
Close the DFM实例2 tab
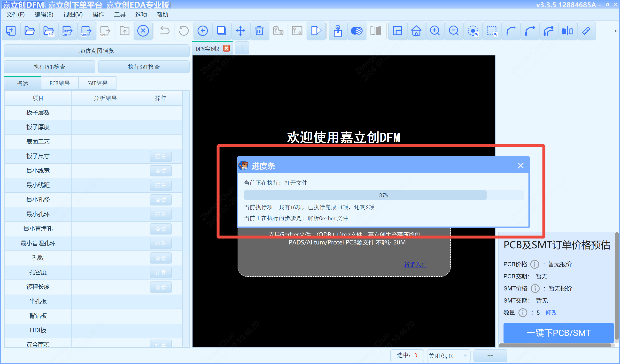tap(226, 48)
